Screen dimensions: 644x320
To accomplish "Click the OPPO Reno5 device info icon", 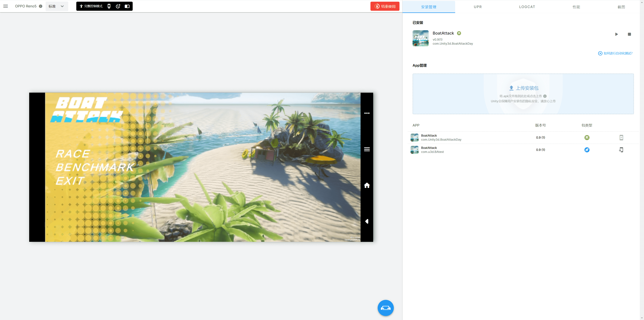I will click(x=40, y=6).
